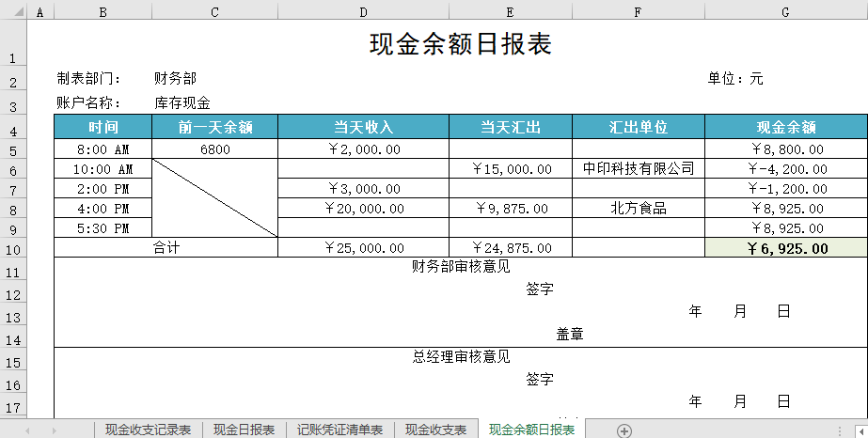Select row 10 header
The image size is (868, 438).
pos(13,248)
